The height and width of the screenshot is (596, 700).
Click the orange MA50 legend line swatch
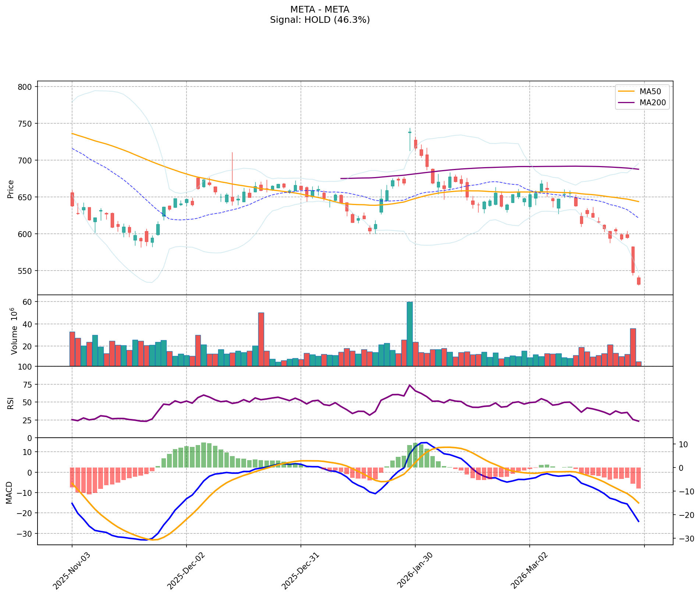(626, 91)
